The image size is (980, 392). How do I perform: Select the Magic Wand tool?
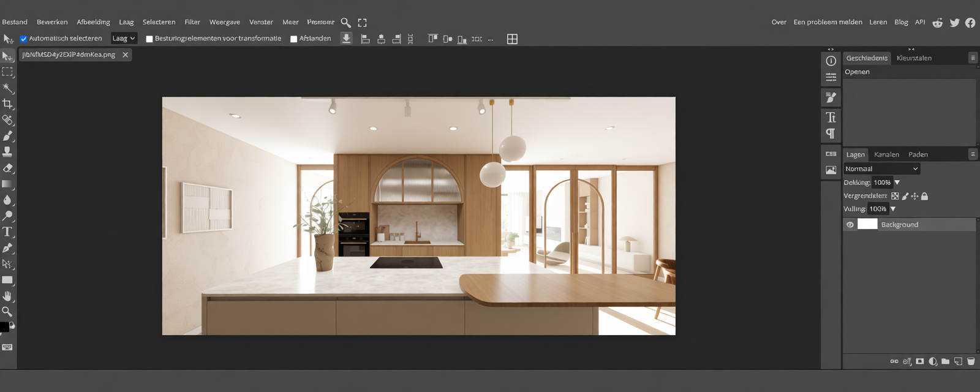tap(7, 88)
